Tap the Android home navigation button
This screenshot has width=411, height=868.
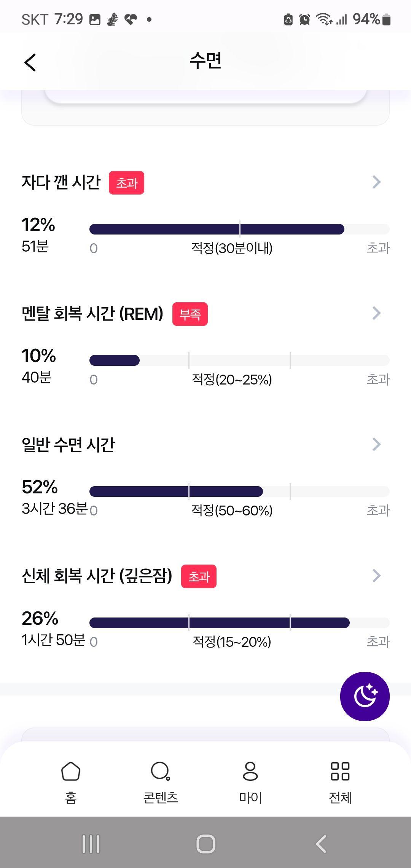coord(205,844)
